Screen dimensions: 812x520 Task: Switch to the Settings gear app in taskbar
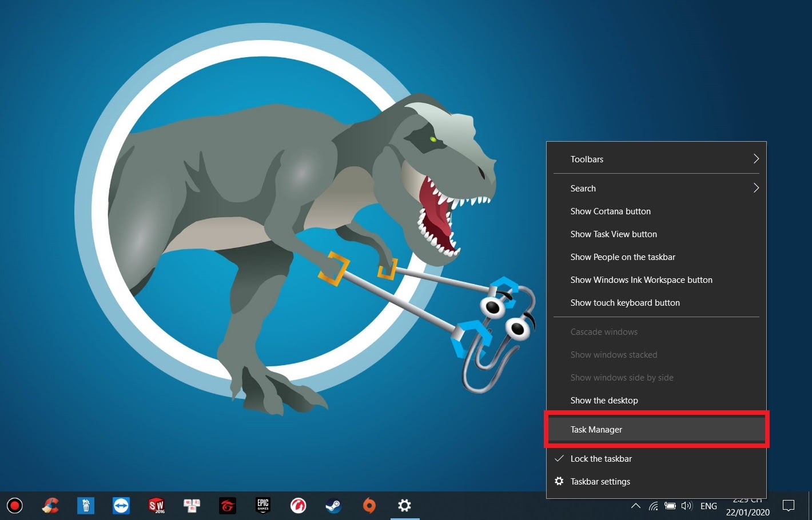(405, 506)
